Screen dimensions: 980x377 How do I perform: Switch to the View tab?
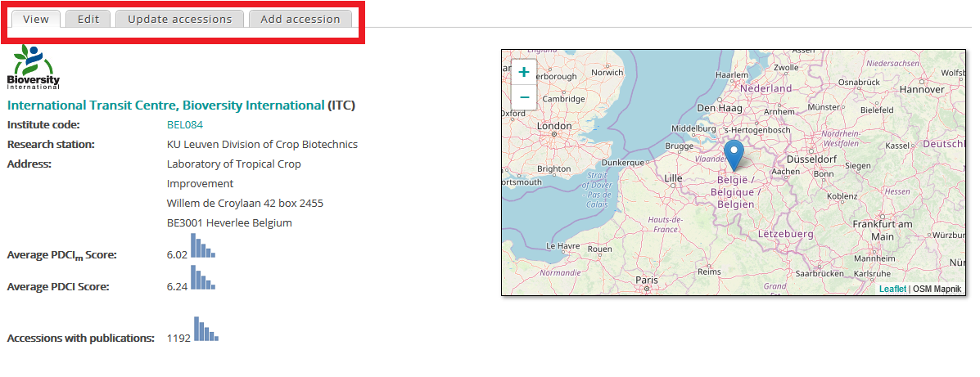pos(36,20)
